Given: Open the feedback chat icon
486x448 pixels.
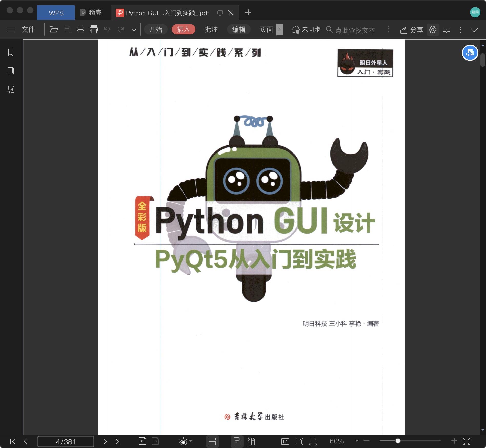Looking at the screenshot, I should [447, 30].
